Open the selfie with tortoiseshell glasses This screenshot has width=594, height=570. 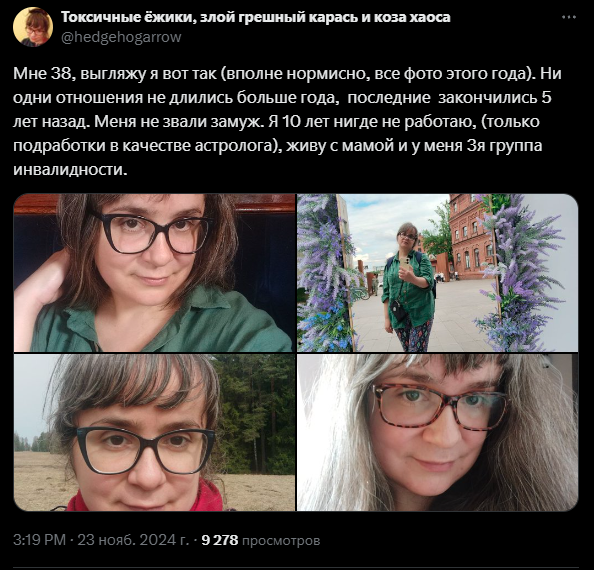coord(438,432)
